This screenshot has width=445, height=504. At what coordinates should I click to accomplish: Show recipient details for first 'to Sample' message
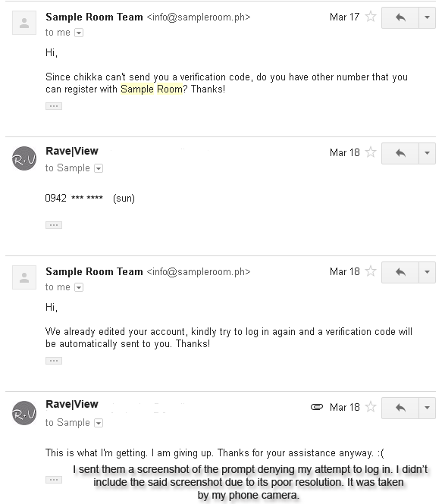pyautogui.click(x=99, y=168)
